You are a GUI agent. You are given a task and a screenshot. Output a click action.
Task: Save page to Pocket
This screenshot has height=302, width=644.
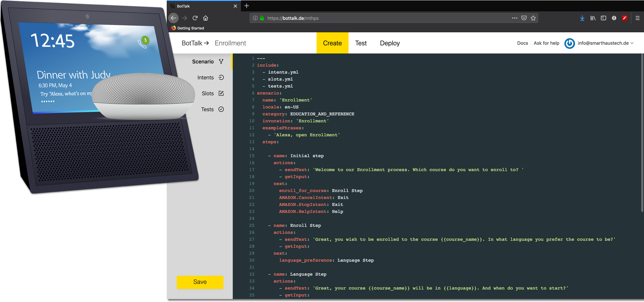point(524,18)
